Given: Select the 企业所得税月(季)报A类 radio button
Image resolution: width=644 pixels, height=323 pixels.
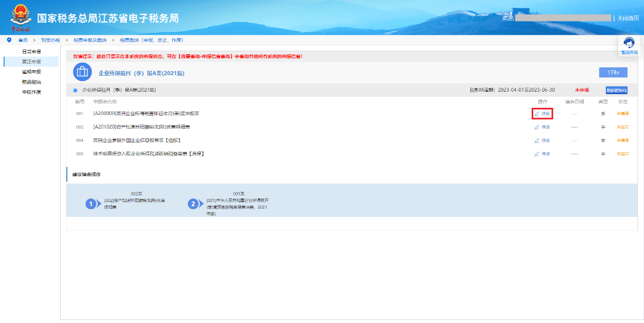Looking at the screenshot, I should coord(75,90).
